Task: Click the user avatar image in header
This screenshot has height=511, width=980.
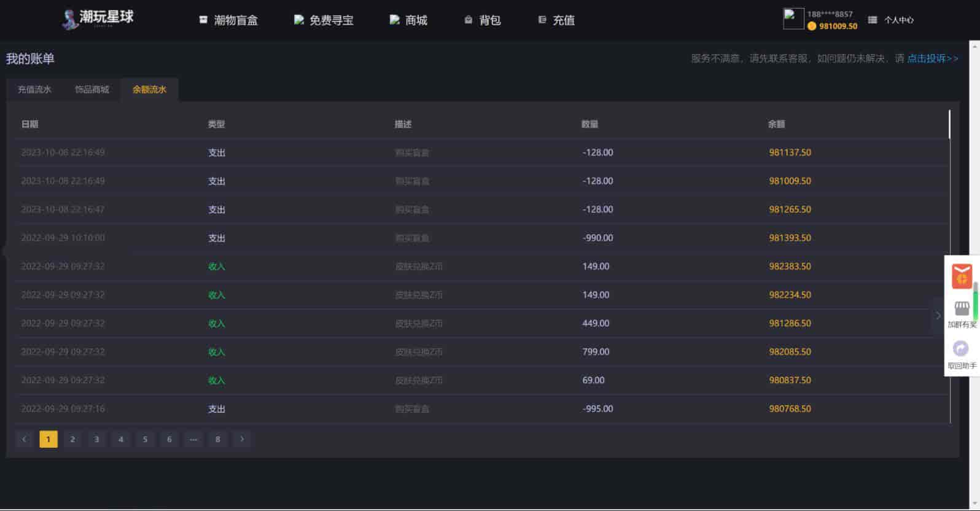Action: tap(793, 19)
